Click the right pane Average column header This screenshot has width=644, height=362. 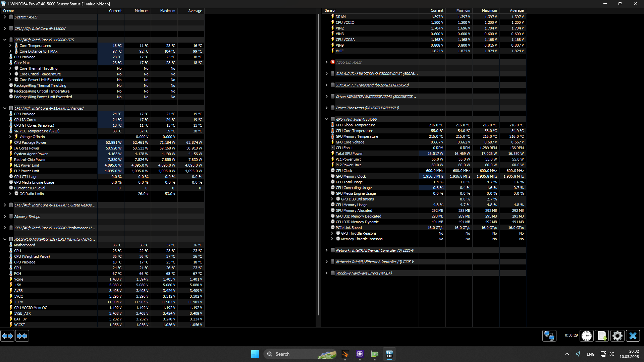(x=517, y=11)
